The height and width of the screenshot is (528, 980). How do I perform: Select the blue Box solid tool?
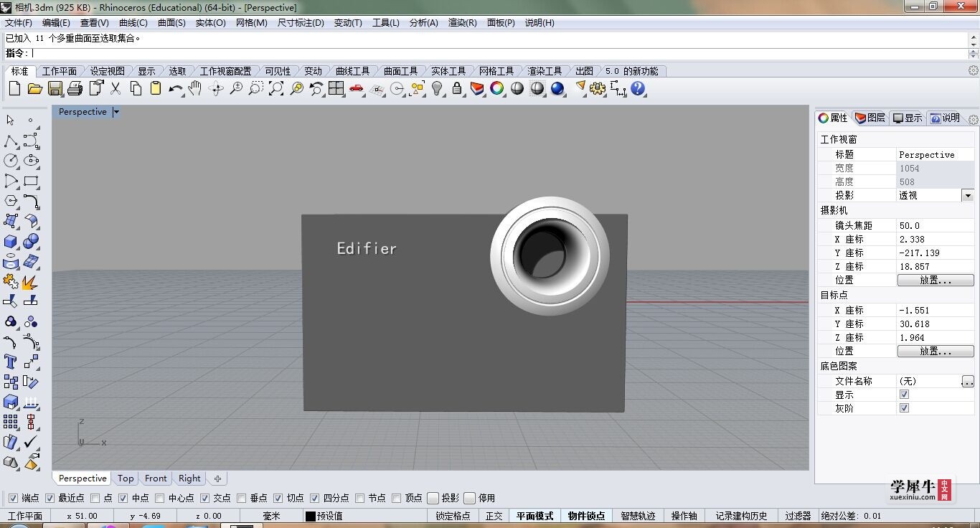[x=11, y=241]
